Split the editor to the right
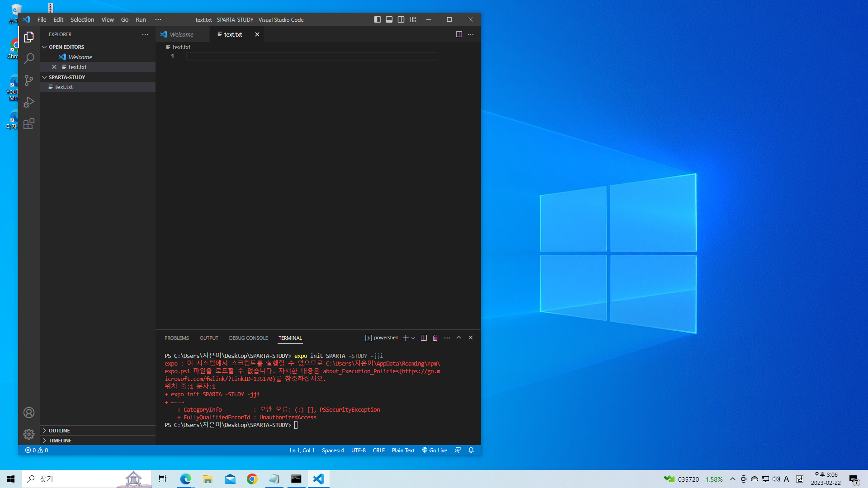 point(459,34)
